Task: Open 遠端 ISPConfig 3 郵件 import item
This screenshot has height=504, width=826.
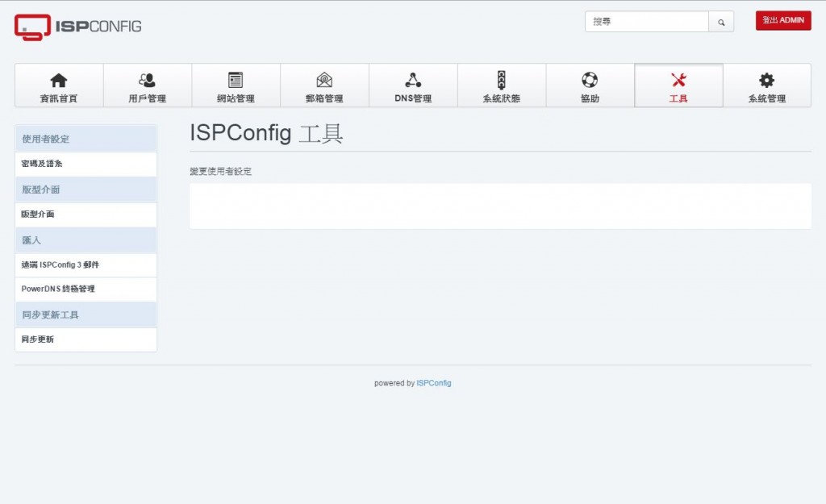Action: 86,265
